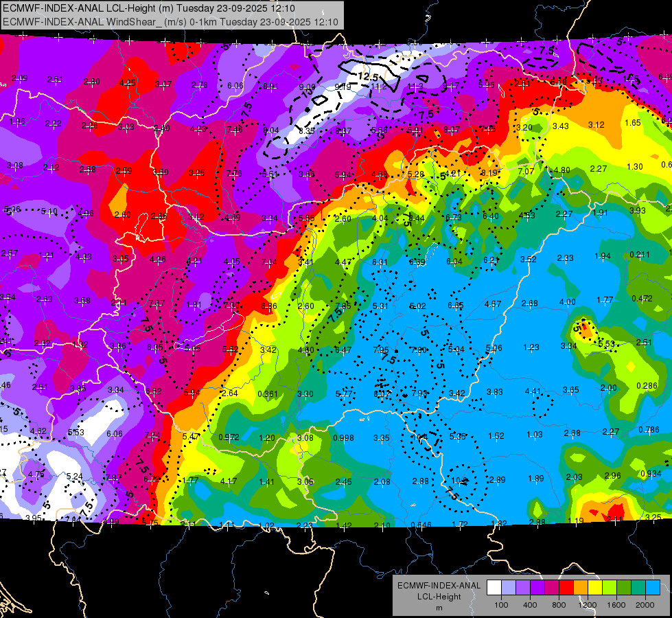Click grid value 0.972

pyautogui.click(x=229, y=437)
